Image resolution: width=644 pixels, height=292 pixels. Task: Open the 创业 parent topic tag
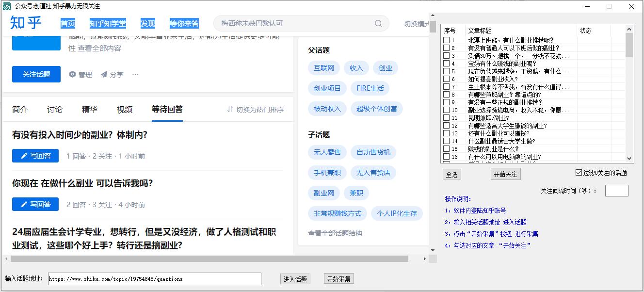(386, 68)
